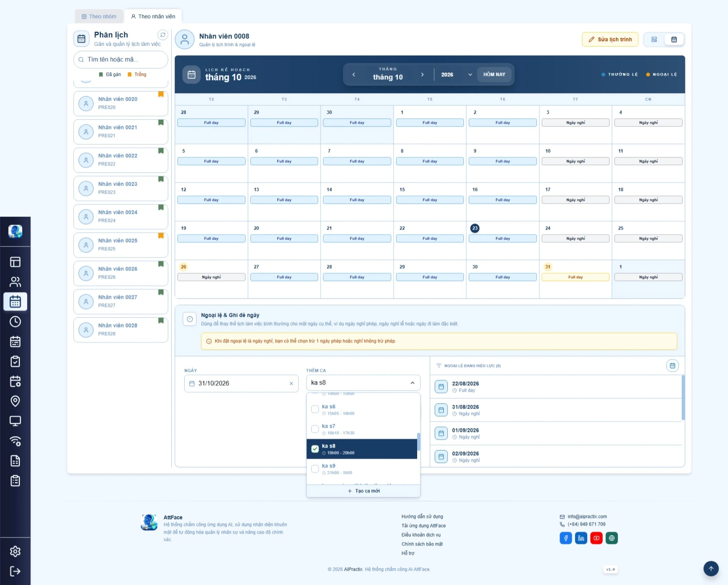Image resolution: width=728 pixels, height=585 pixels.
Task: Open the info@aipractix.com email link
Action: click(587, 516)
